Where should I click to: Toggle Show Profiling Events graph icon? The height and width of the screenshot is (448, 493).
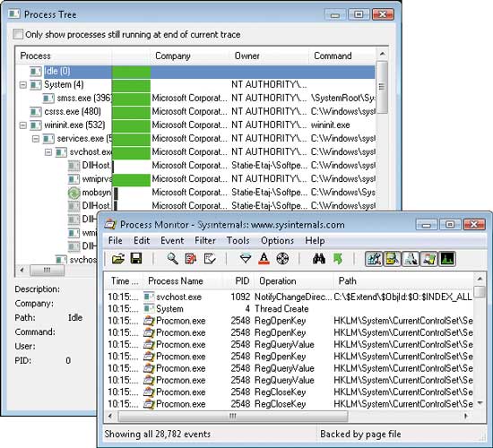[447, 259]
